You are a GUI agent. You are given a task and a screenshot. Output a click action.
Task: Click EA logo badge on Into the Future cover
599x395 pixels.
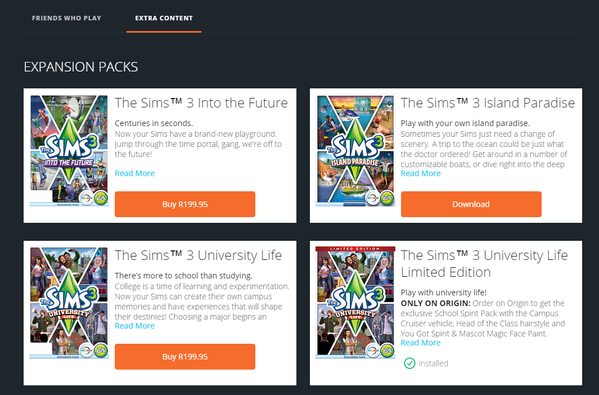point(101,198)
